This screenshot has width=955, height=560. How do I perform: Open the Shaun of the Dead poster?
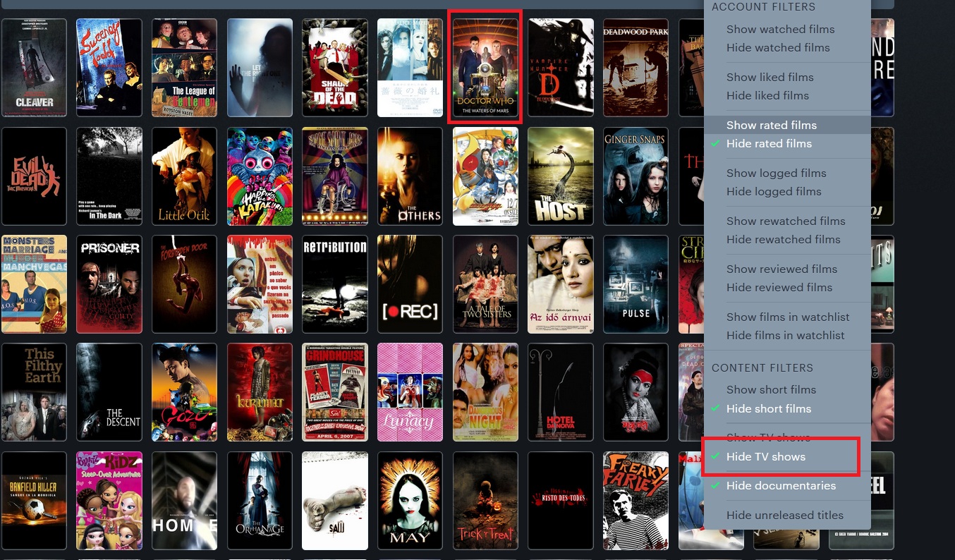pyautogui.click(x=335, y=68)
